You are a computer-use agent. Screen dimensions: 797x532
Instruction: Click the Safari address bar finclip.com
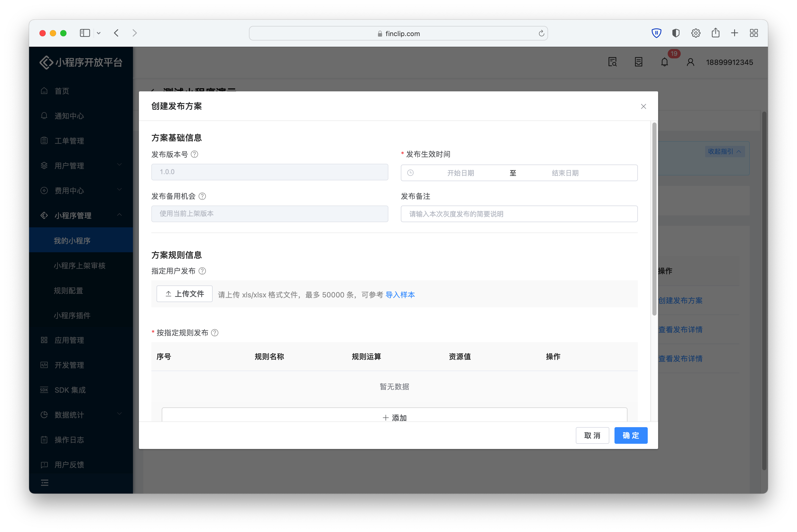coord(398,33)
